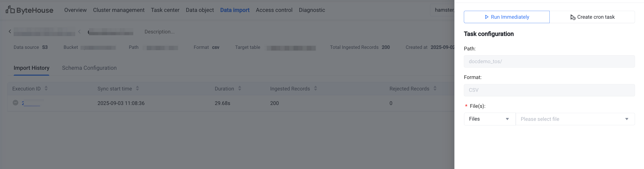
Task: Click the ByteHouse logo icon
Action: pyautogui.click(x=10, y=10)
